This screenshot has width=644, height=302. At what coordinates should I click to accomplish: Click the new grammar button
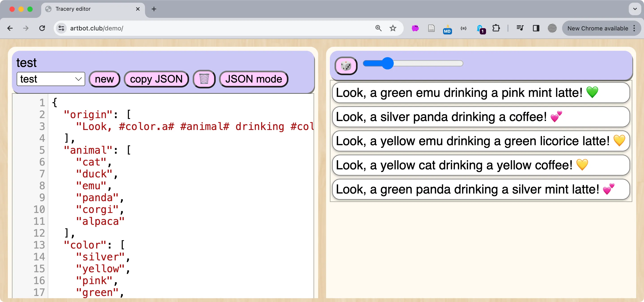(104, 79)
